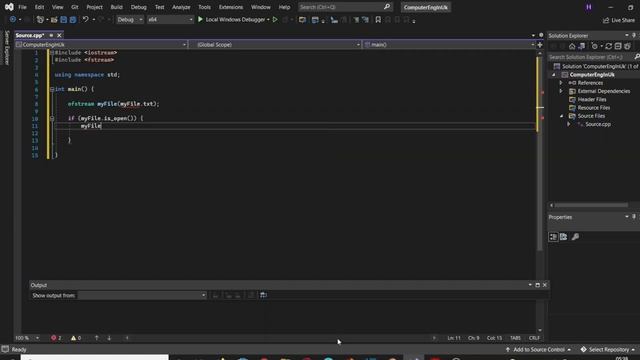Image resolution: width=640 pixels, height=360 pixels.
Task: Open the File menu
Action: point(22,7)
